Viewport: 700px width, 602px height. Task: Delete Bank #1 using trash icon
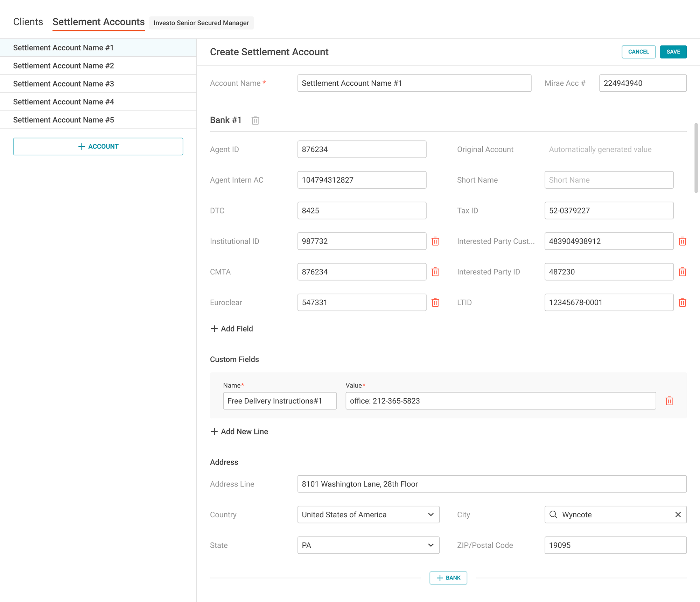255,120
